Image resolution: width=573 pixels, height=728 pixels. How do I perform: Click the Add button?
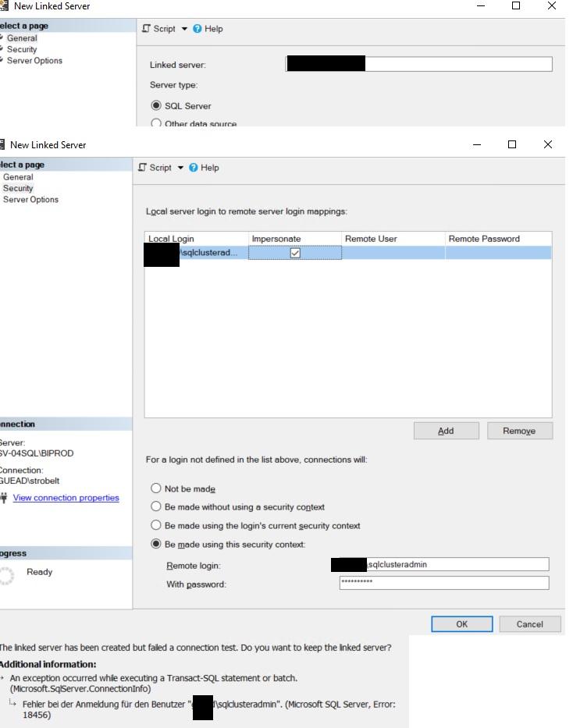point(447,431)
